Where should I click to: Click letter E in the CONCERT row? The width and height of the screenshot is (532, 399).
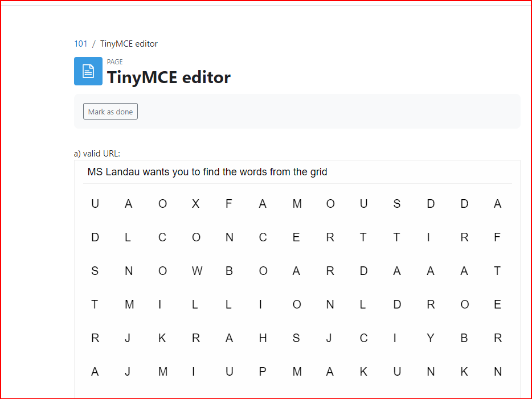click(296, 237)
